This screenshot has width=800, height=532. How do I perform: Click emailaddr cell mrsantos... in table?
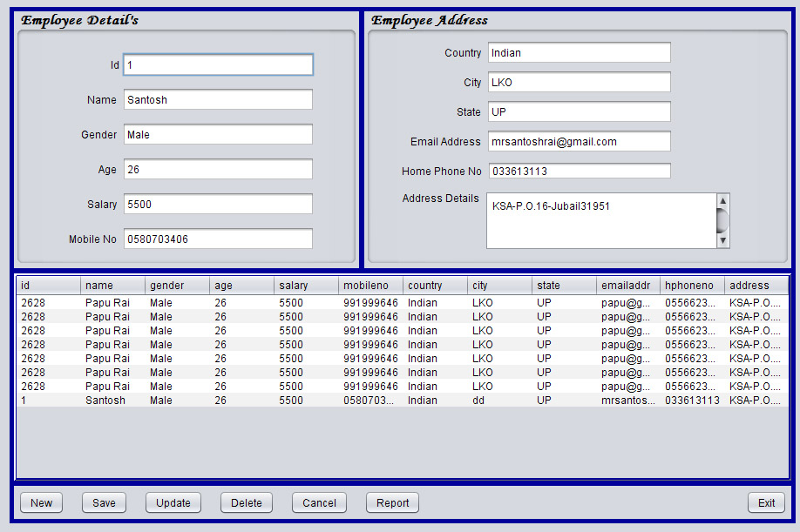click(x=628, y=400)
